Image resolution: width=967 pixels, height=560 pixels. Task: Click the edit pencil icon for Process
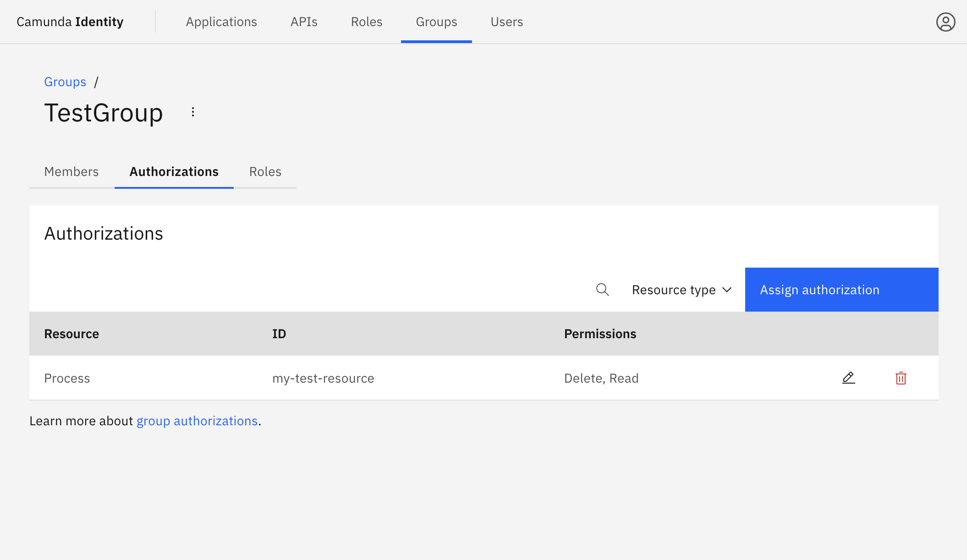848,378
